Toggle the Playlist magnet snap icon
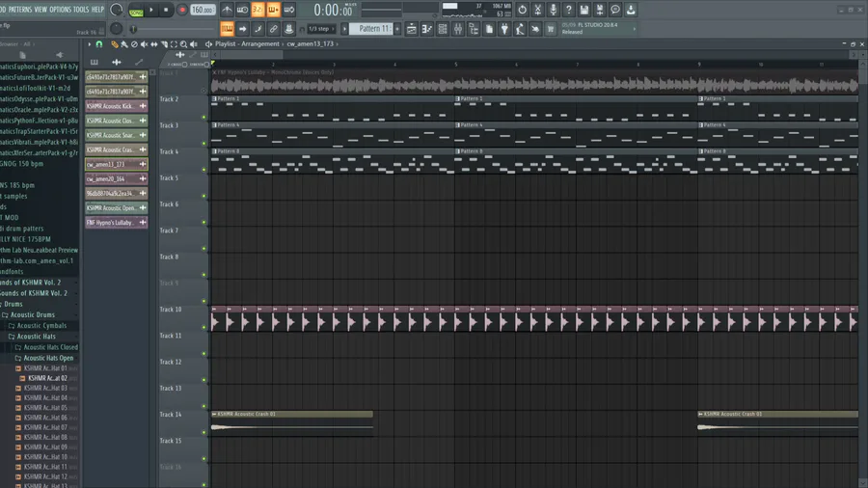The width and height of the screenshot is (868, 488). (x=99, y=44)
